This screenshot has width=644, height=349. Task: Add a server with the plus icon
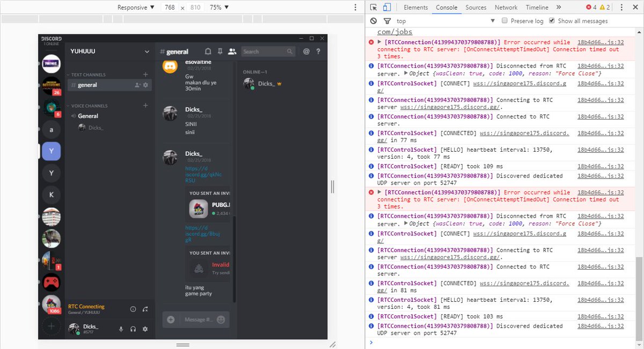pos(51,325)
